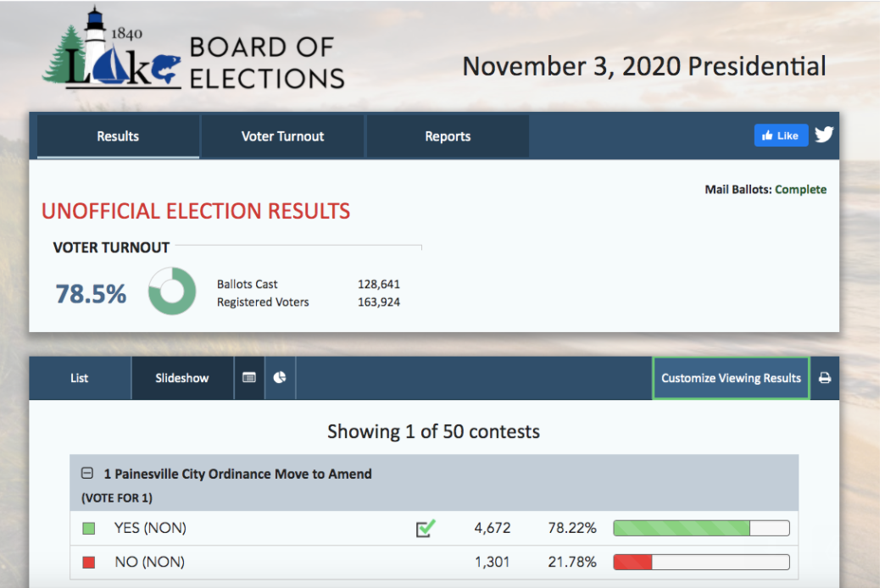This screenshot has height=588, width=885.
Task: Switch to List view
Action: pos(80,378)
